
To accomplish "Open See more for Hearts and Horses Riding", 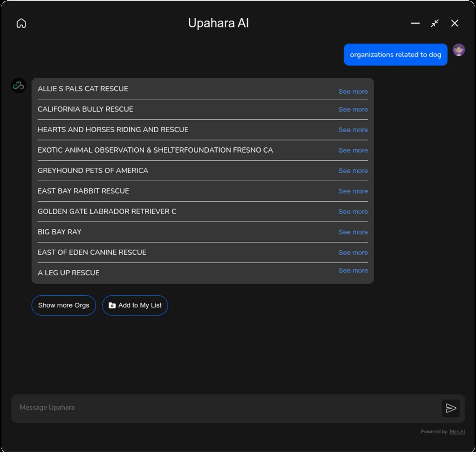I will [353, 130].
